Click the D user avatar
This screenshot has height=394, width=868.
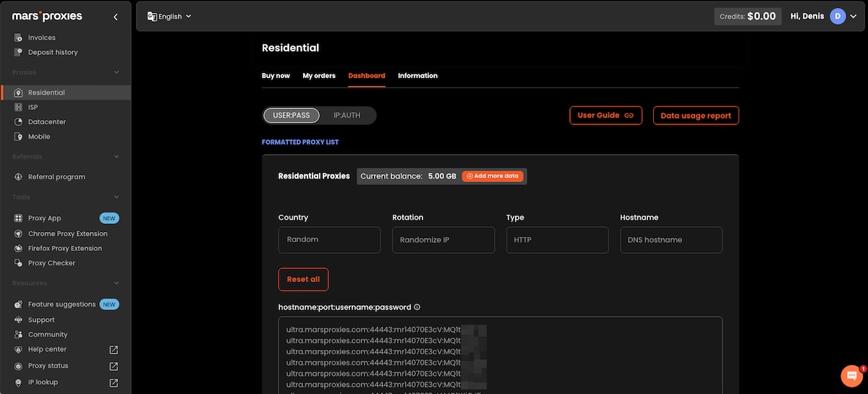coord(838,16)
